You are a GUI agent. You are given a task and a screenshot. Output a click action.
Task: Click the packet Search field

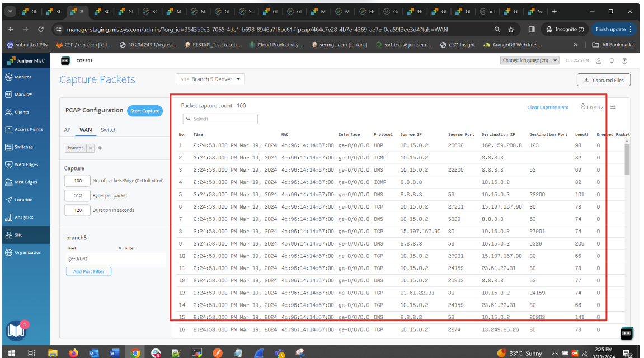[x=220, y=119]
